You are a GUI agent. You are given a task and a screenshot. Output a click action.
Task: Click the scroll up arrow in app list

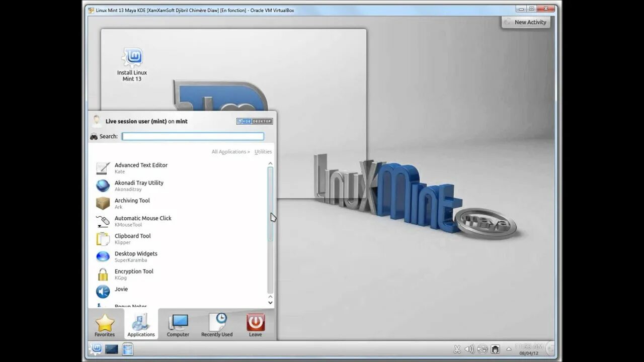[270, 163]
